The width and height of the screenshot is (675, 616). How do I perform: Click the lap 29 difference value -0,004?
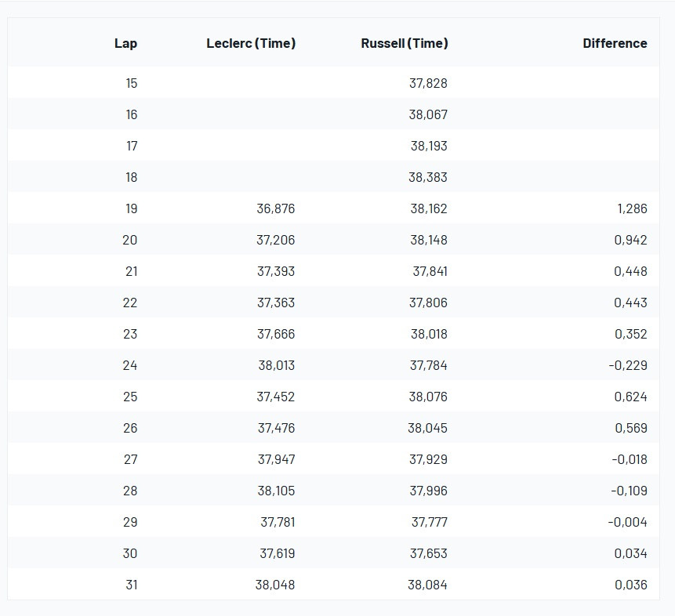coord(628,522)
